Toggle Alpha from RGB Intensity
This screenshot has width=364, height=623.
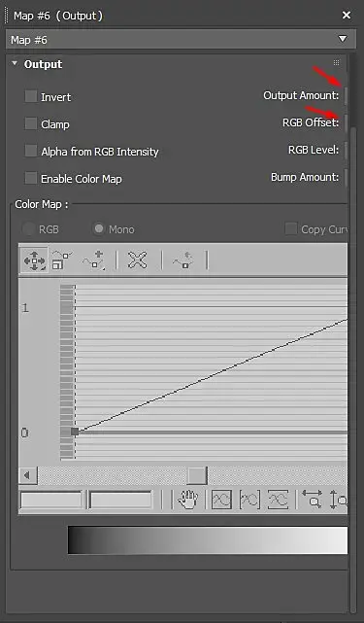31,151
